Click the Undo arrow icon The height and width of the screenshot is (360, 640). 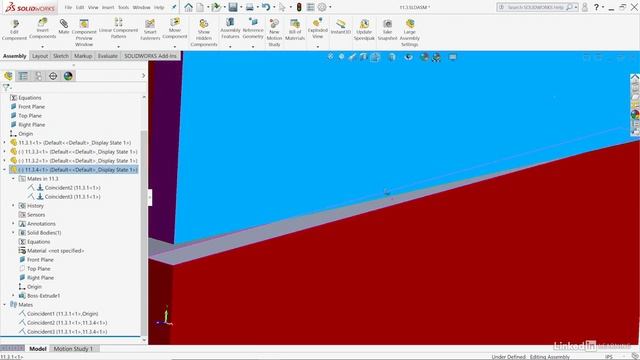coord(266,7)
